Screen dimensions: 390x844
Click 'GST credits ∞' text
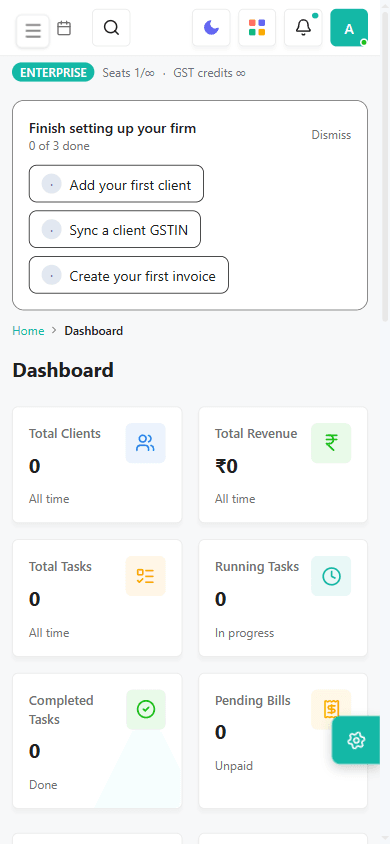tap(209, 73)
